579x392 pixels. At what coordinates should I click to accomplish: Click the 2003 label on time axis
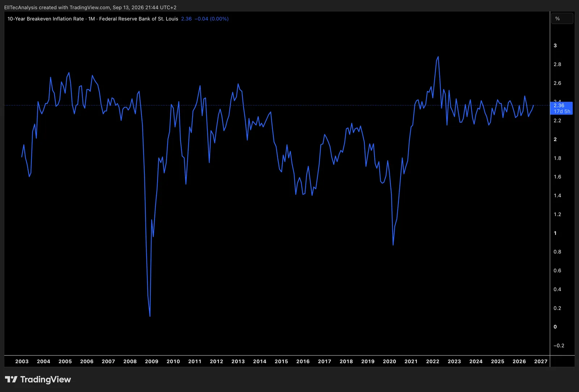(22, 361)
